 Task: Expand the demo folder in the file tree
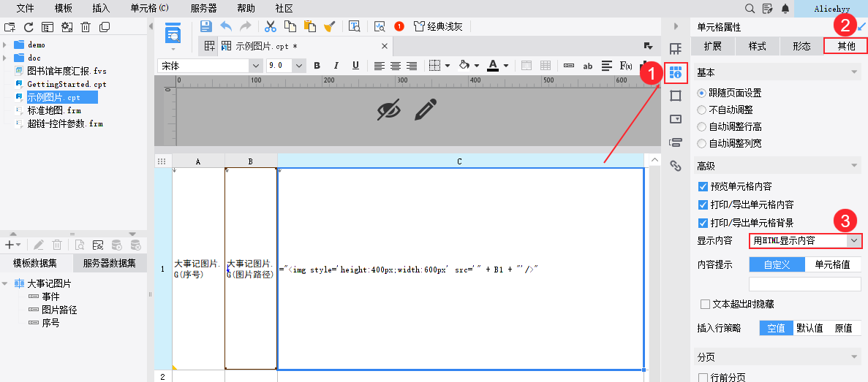[5, 45]
